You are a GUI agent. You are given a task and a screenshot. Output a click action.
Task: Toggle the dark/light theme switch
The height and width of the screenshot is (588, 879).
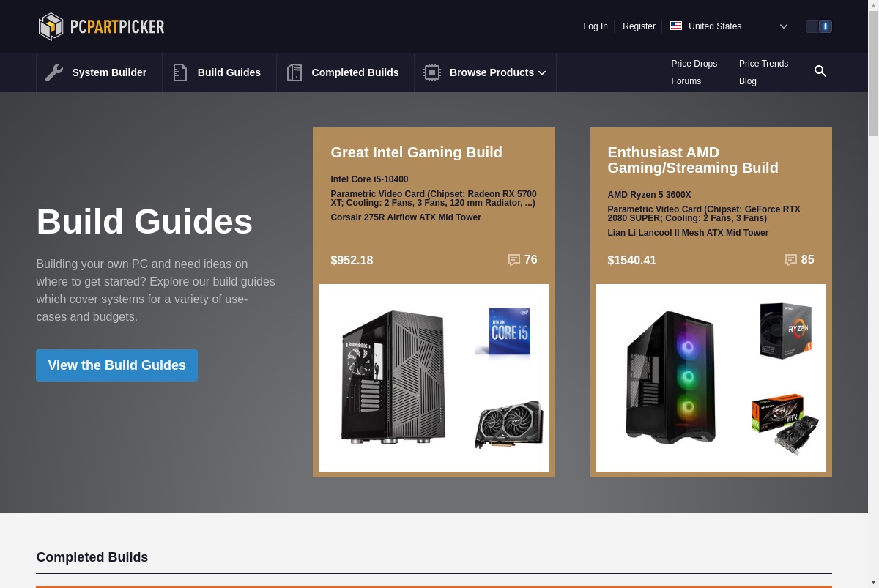point(819,26)
